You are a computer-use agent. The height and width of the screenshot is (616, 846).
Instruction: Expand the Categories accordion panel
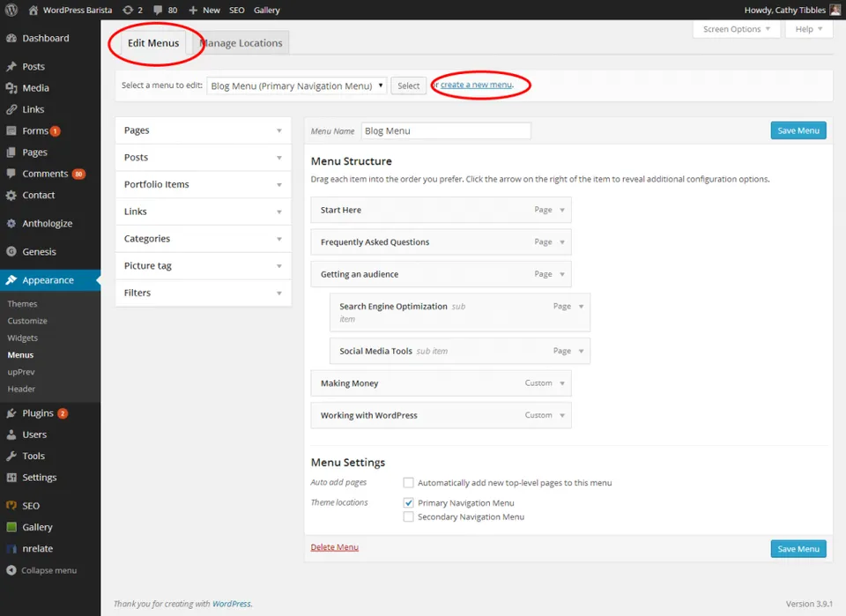(x=203, y=238)
